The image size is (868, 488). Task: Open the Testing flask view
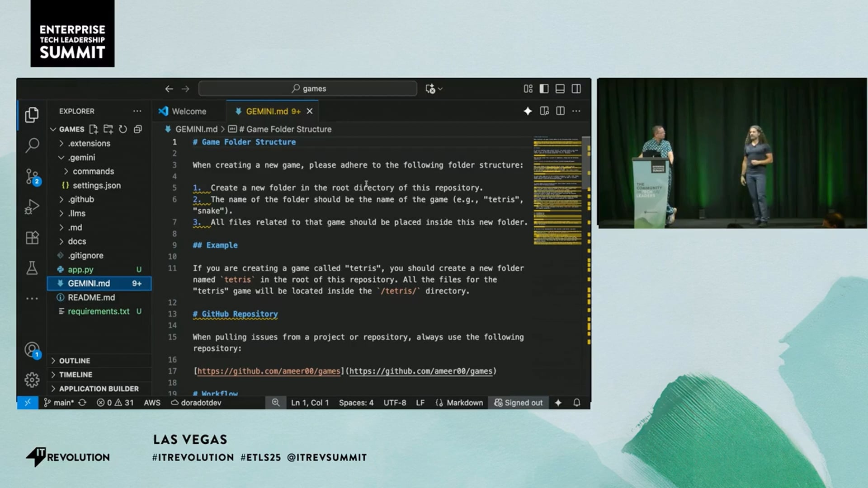(x=32, y=268)
